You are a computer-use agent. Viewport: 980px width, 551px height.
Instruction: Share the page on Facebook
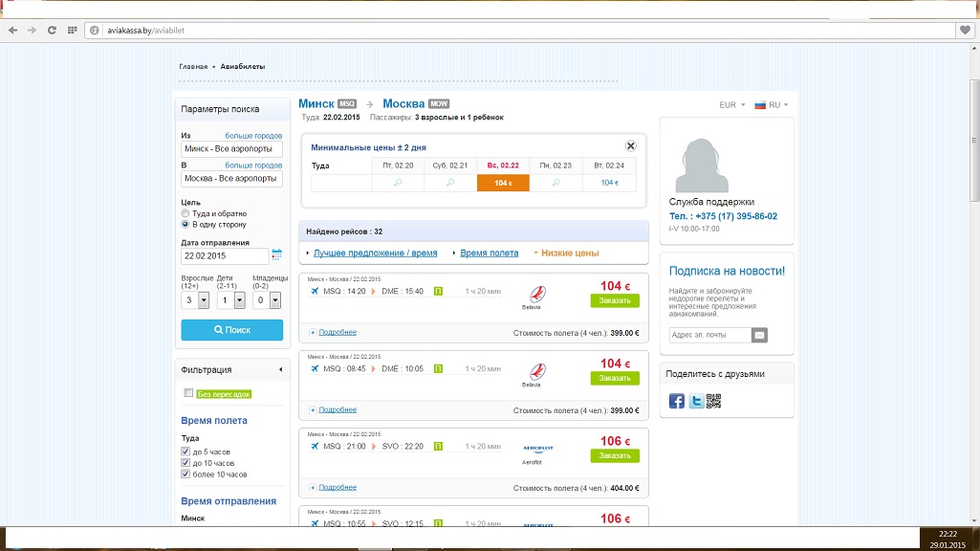click(677, 402)
